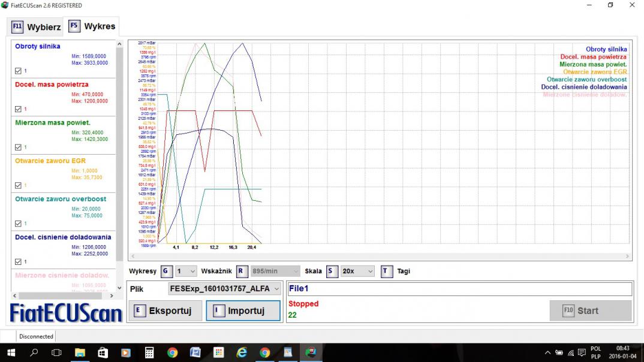Click the Start button
644x362 pixels.
(591, 310)
